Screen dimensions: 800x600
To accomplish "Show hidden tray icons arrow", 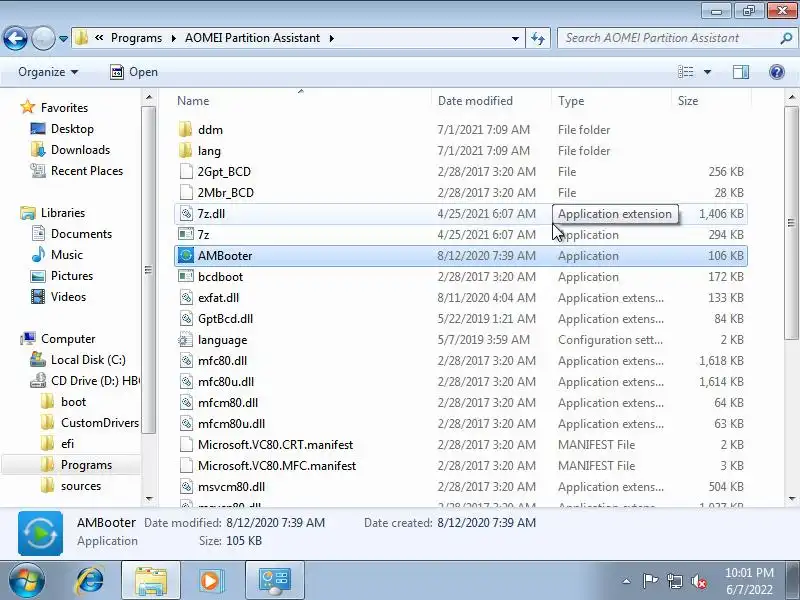I will pos(627,581).
